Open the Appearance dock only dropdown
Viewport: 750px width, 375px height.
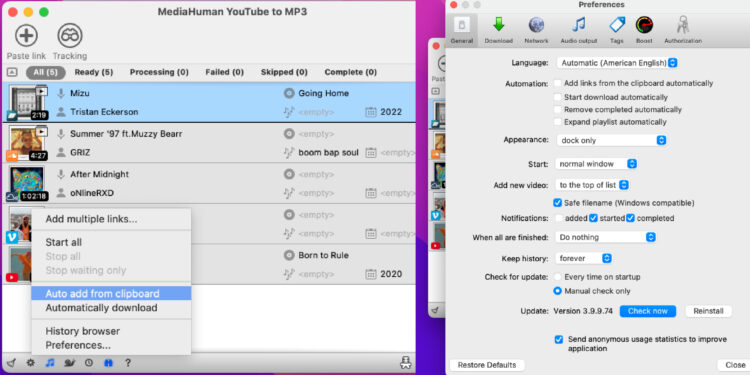coord(611,140)
